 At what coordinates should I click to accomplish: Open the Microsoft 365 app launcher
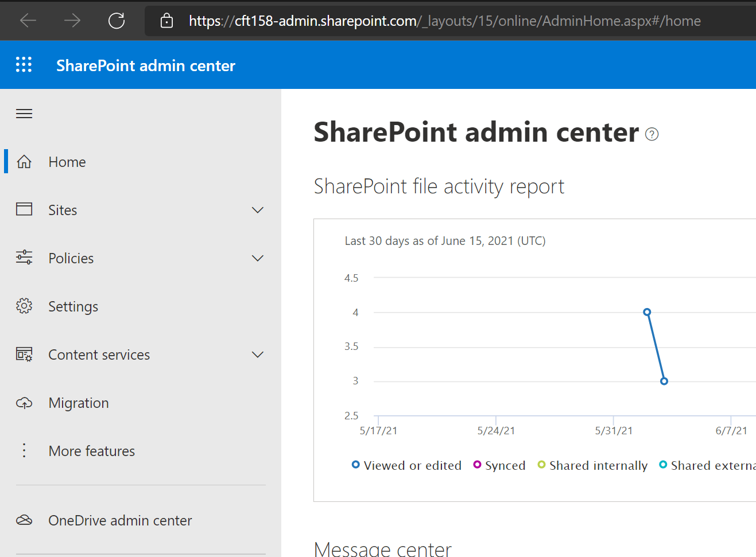(x=24, y=64)
